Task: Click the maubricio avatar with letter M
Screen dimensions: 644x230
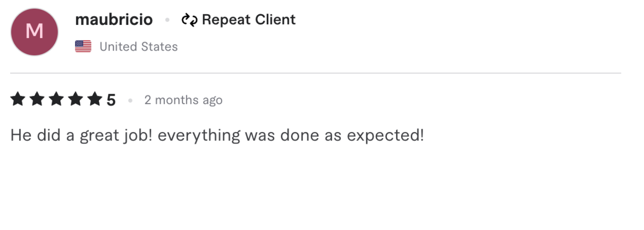Action: 34,32
